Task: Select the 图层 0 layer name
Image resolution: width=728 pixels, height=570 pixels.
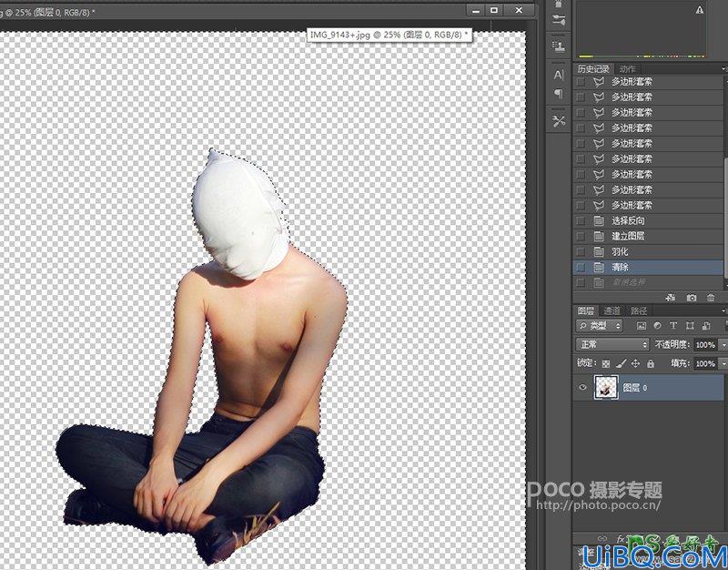Action: click(634, 387)
